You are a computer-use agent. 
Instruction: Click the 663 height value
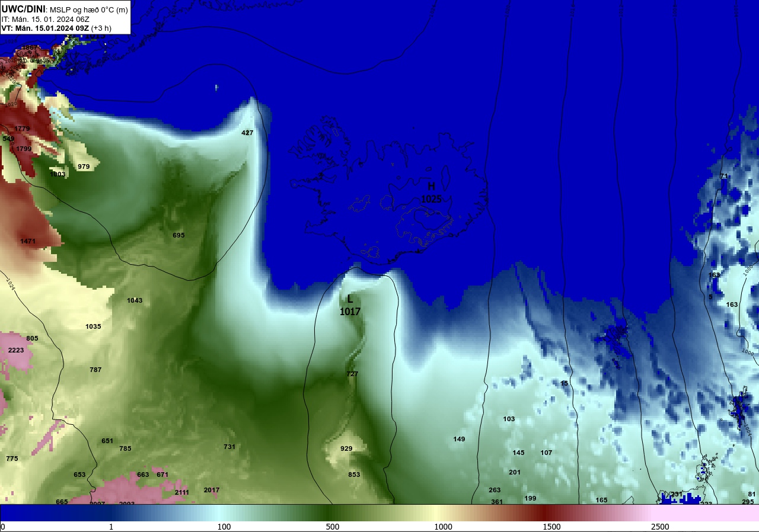[143, 475]
